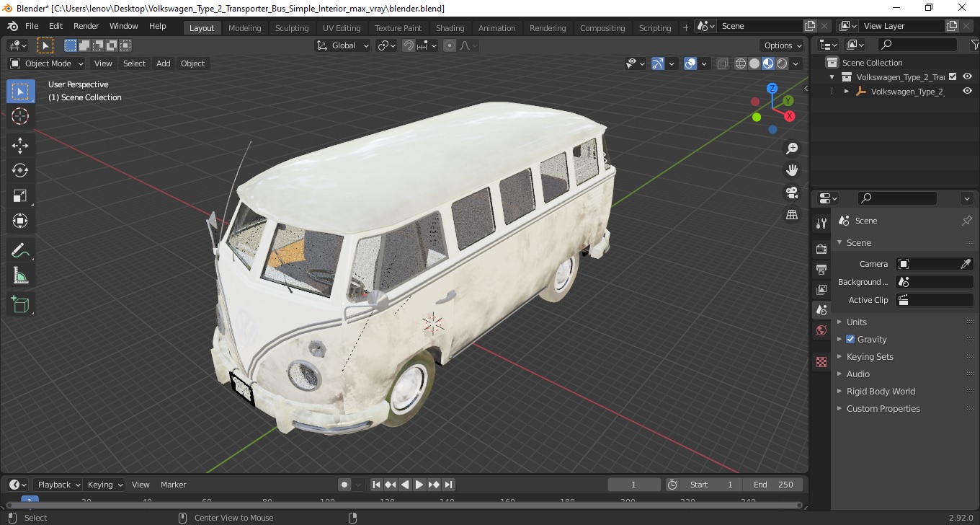Open the Render menu
The image size is (980, 525).
coord(86,26)
